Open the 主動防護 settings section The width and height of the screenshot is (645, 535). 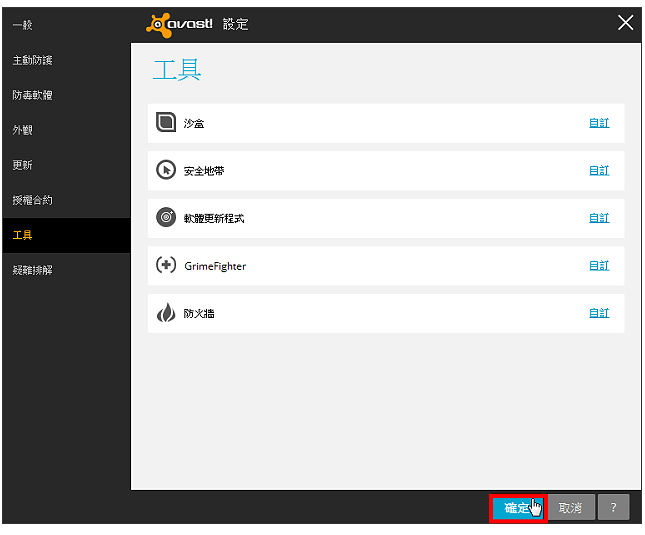(x=66, y=60)
